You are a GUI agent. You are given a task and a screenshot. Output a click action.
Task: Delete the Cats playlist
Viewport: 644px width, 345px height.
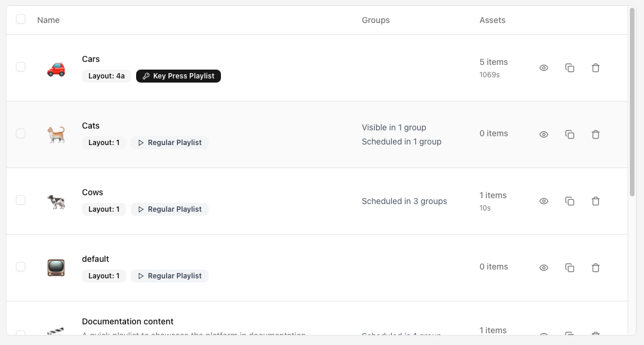point(596,134)
